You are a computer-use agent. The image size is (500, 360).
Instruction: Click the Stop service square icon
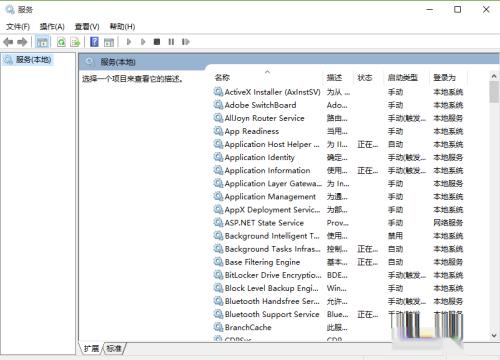tap(157, 42)
